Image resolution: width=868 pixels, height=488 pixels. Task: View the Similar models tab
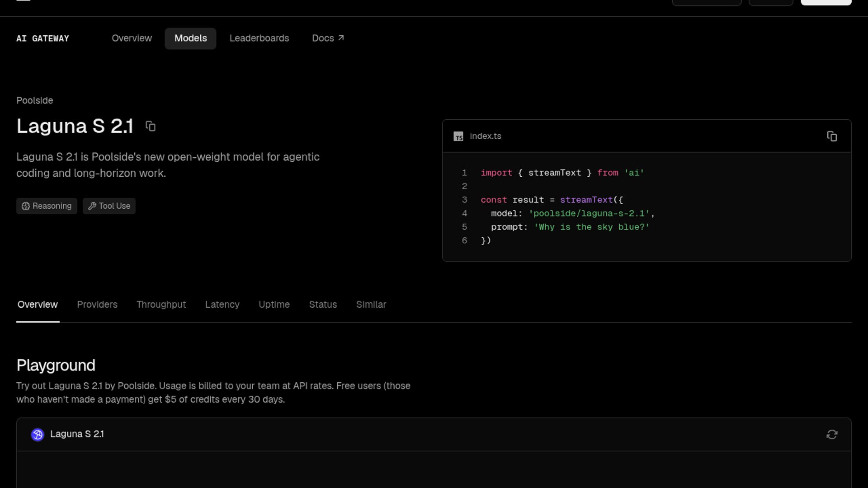tap(371, 305)
